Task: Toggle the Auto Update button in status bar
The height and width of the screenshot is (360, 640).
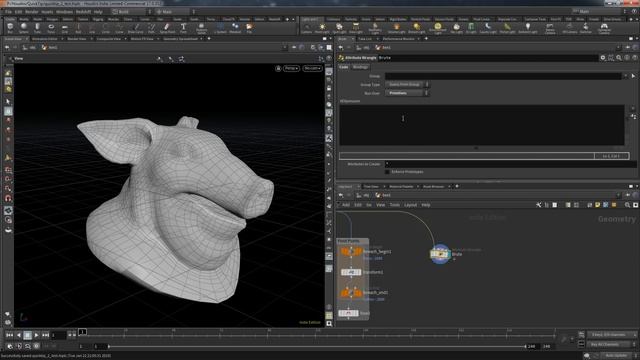Action: tap(616, 356)
